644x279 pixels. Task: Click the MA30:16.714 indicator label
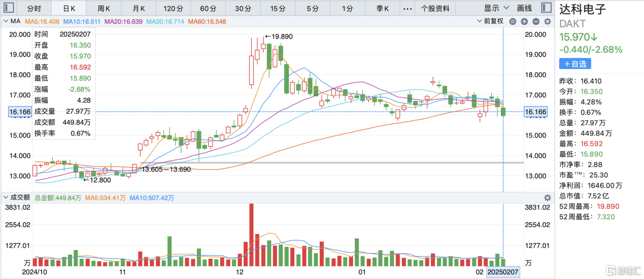165,21
